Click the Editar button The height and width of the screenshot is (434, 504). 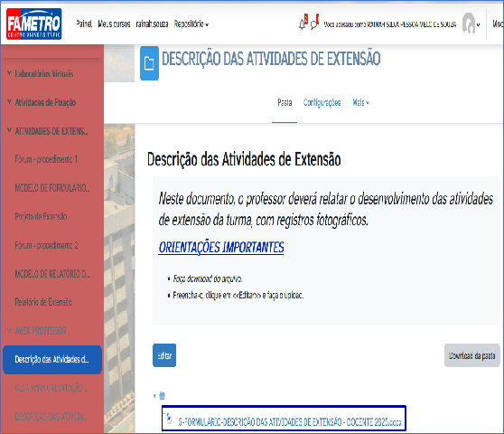(x=164, y=355)
